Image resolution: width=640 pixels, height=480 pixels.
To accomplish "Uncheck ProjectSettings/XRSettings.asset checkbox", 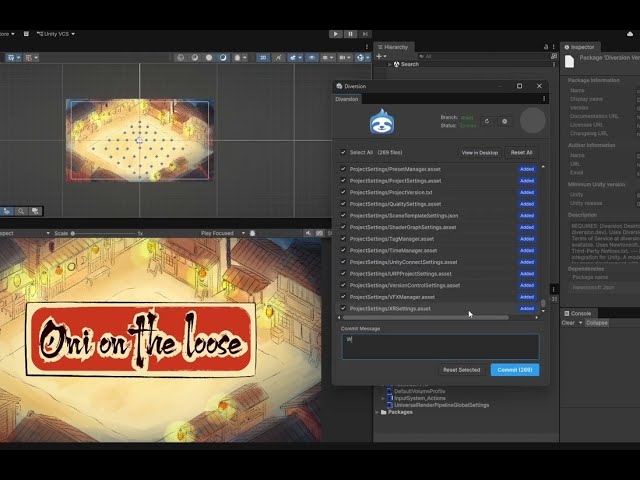I will coord(343,308).
